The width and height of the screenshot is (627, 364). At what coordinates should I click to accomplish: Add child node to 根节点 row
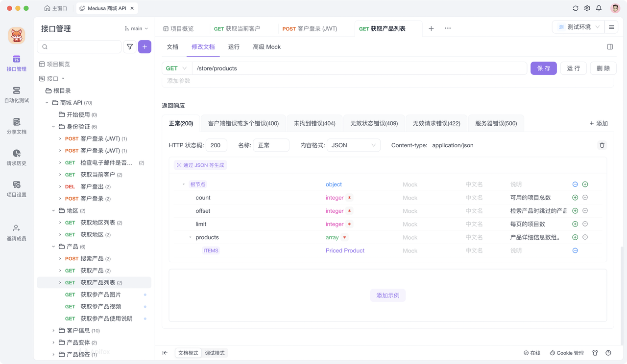(585, 184)
